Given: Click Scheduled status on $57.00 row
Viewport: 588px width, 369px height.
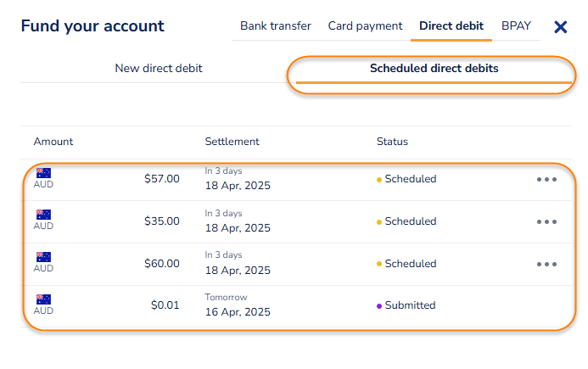Looking at the screenshot, I should 410,179.
